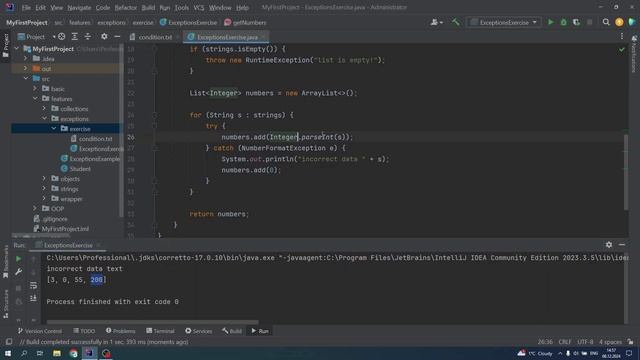Open the Refactor menu
Viewport: 640px width, 360px height.
coord(126,8)
